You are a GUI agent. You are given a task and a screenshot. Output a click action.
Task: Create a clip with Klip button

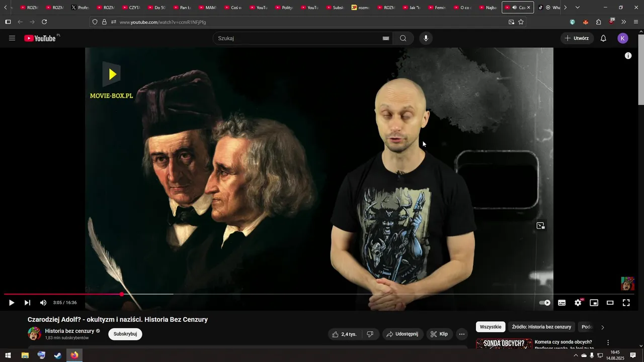439,334
